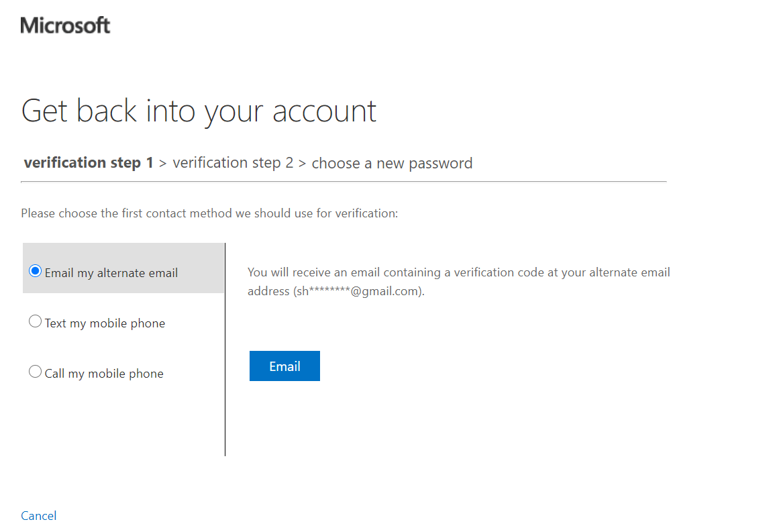Click the Get back into your account heading
779x532 pixels.
tap(199, 111)
